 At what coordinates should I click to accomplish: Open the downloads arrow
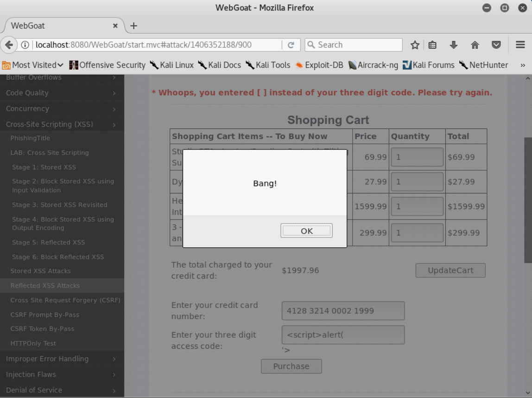[454, 45]
